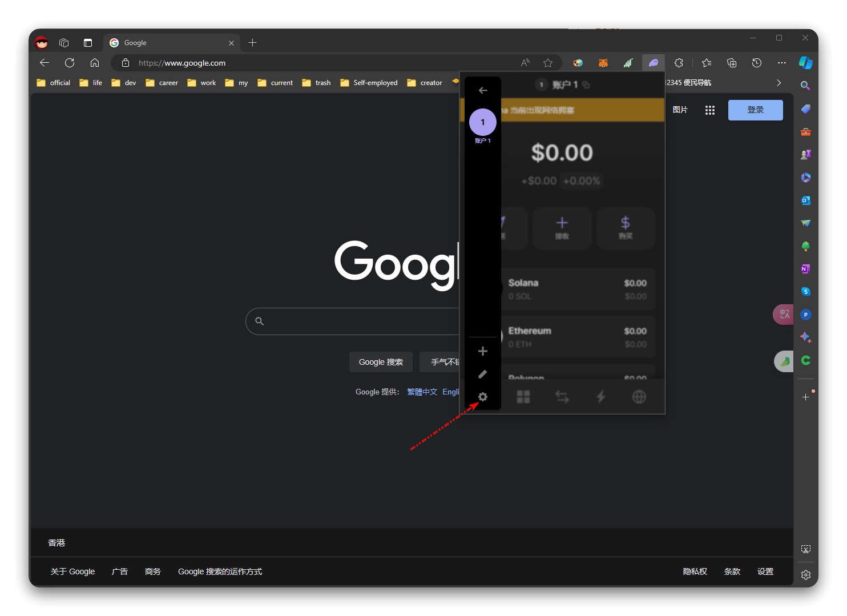Expand bookmarks overflow chevron
The image size is (847, 616).
pyautogui.click(x=779, y=83)
